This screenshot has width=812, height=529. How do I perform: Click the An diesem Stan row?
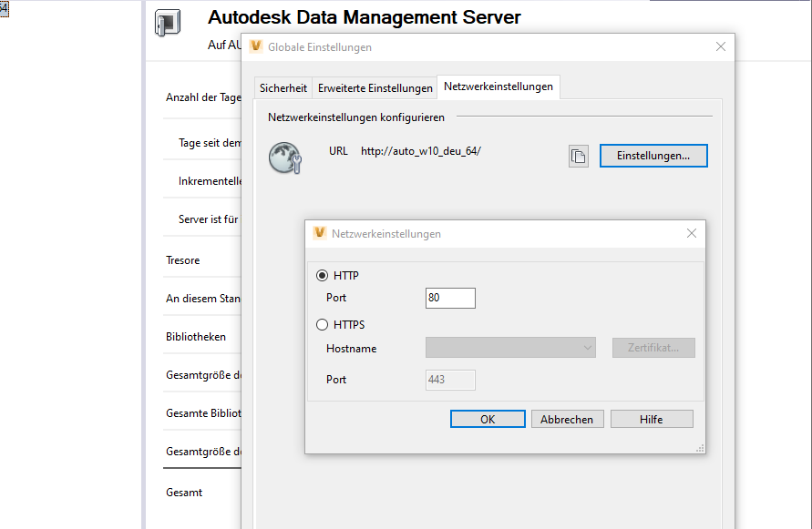point(203,299)
